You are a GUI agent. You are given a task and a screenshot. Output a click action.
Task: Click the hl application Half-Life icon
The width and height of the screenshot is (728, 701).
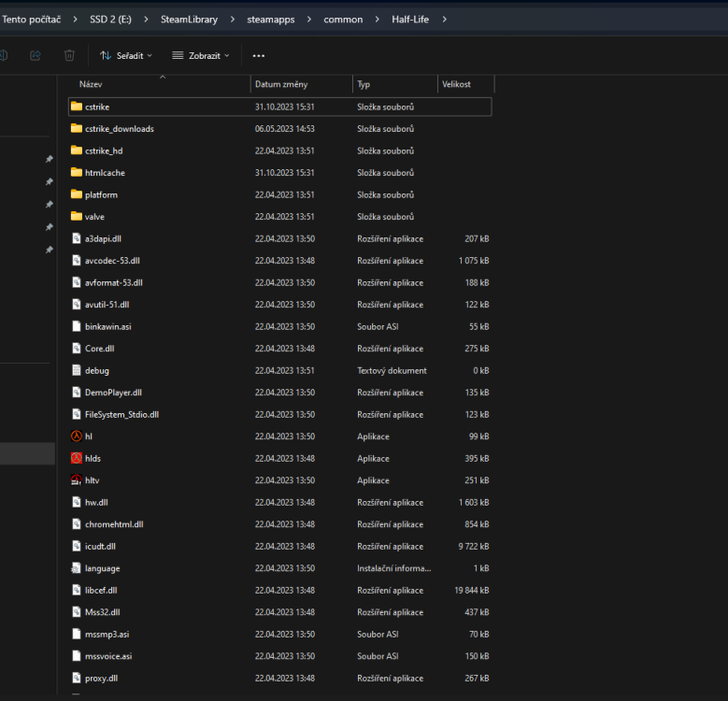[x=77, y=436]
